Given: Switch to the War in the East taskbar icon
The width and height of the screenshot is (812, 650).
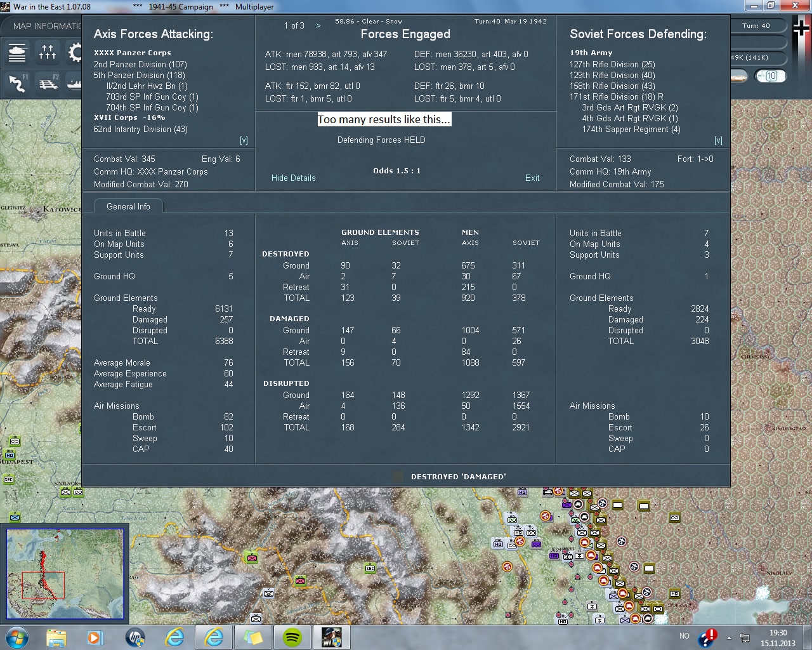Looking at the screenshot, I should [332, 636].
